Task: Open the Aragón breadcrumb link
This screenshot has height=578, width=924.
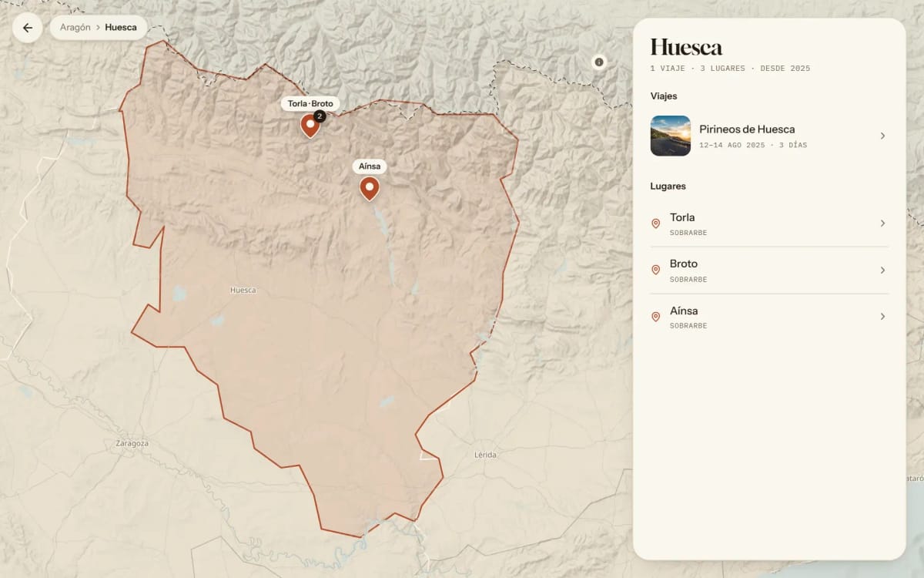Action: 75,28
